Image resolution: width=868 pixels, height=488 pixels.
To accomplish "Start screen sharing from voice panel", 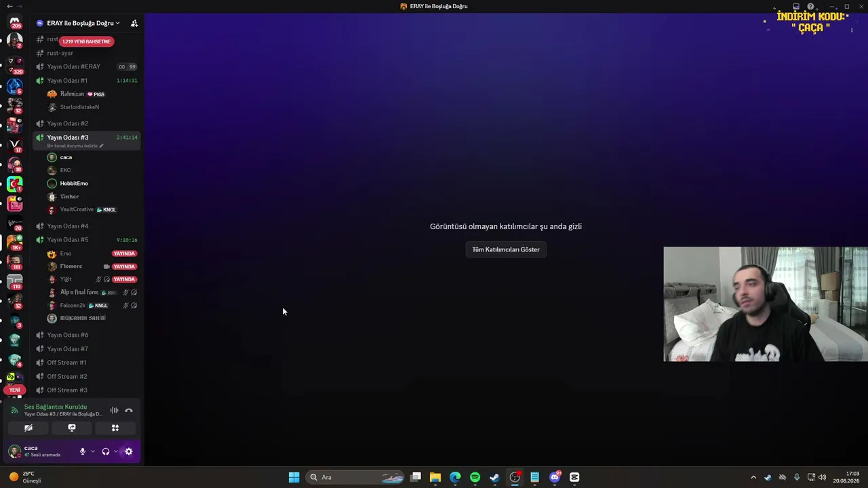I will point(72,428).
